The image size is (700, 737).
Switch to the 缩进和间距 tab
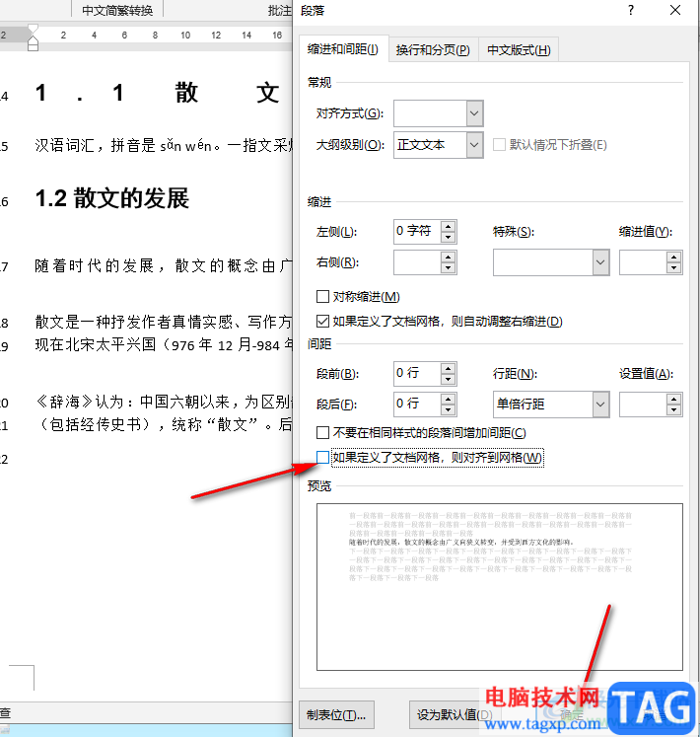(343, 49)
